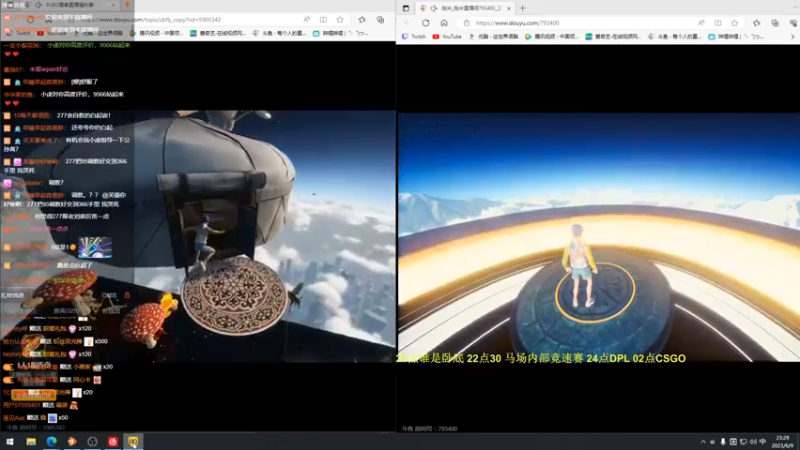Open the Favorites list in the right browser toolbar

pyautogui.click(x=757, y=23)
